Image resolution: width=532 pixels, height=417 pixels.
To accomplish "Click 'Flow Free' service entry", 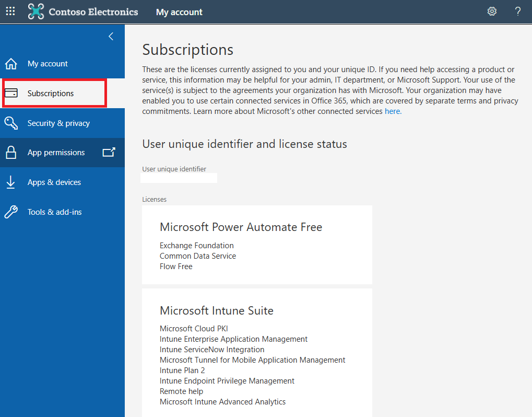I will click(176, 267).
